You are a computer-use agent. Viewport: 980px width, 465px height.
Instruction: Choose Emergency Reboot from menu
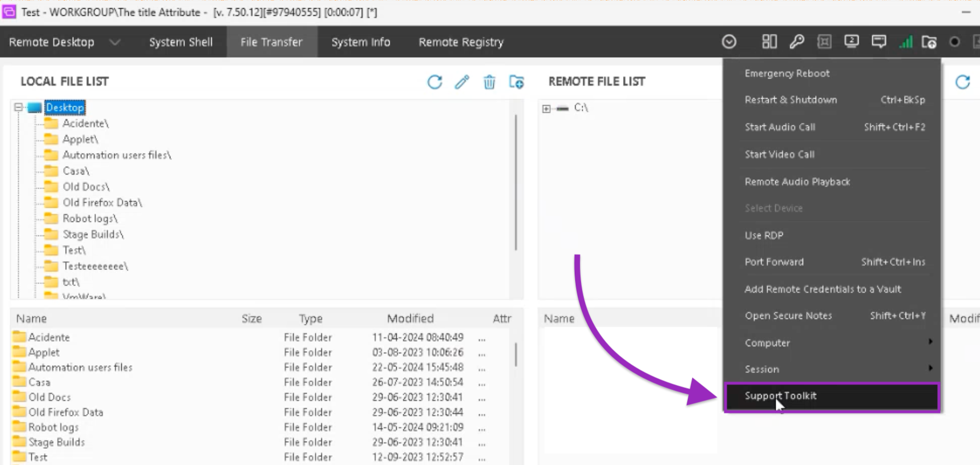[787, 73]
